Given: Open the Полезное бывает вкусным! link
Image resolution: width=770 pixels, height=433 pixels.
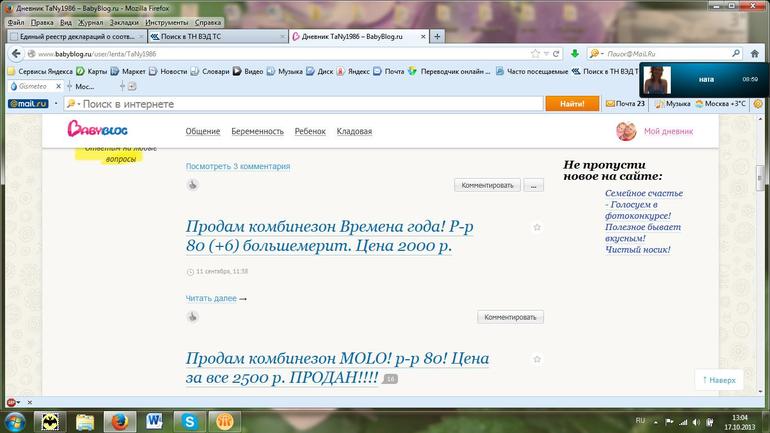Looking at the screenshot, I should pos(643,233).
